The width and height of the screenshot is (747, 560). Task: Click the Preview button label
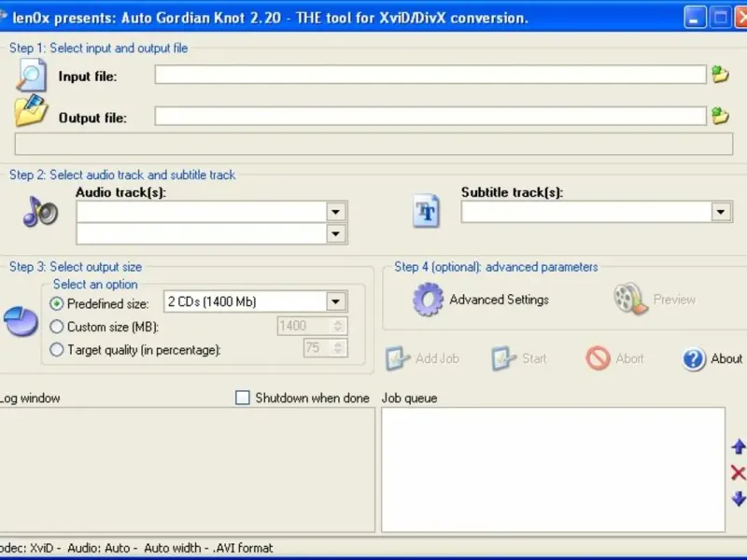(x=674, y=300)
